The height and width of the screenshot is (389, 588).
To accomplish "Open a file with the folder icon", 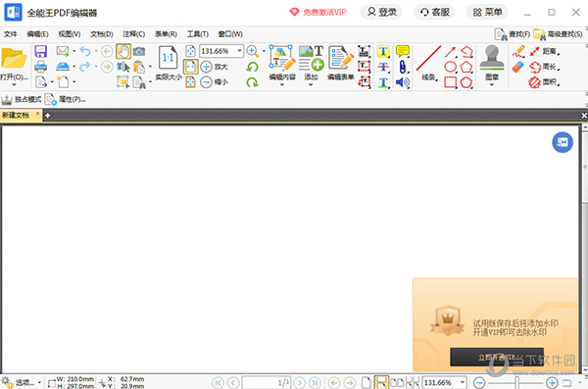I will point(14,58).
